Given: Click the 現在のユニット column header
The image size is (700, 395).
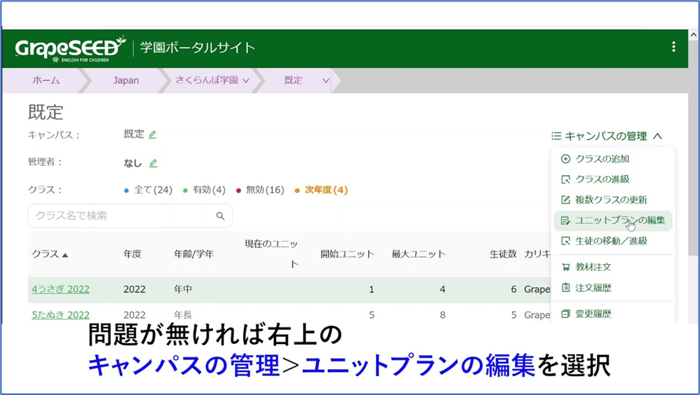Looking at the screenshot, I should (x=271, y=254).
